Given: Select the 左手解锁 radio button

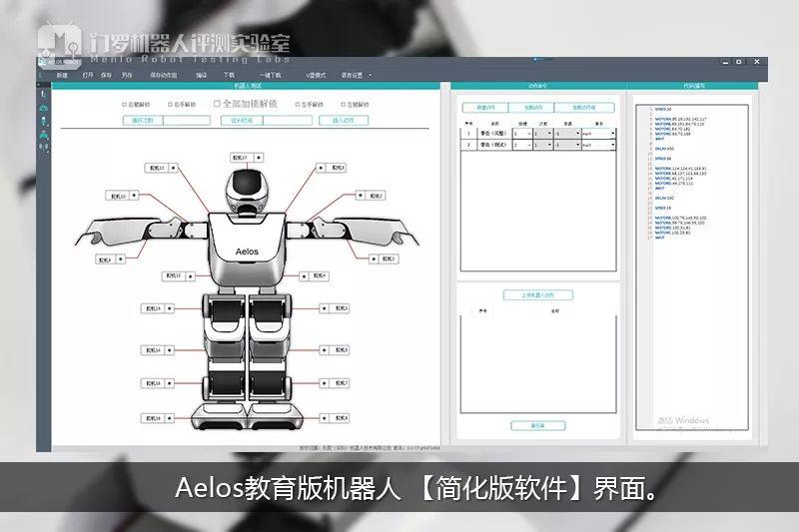Looking at the screenshot, I should point(297,105).
